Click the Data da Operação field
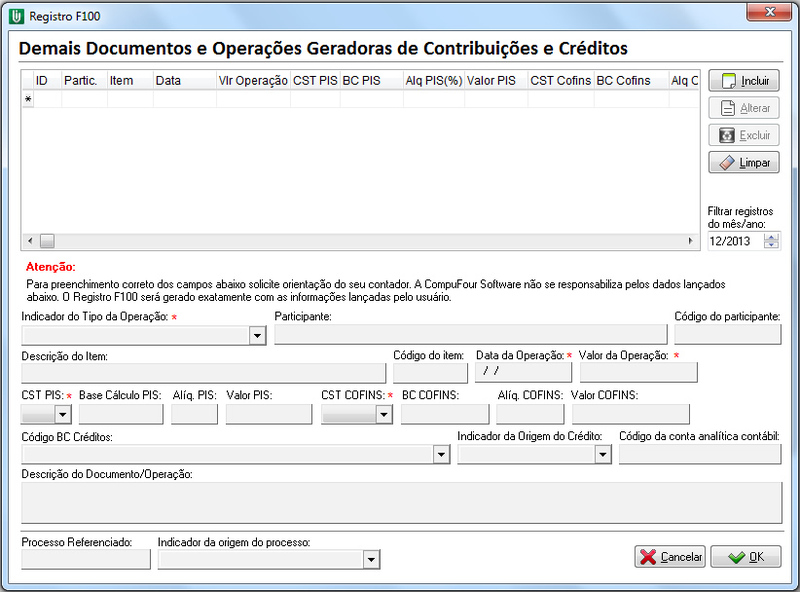Screen dimensions: 800x592 (523, 372)
